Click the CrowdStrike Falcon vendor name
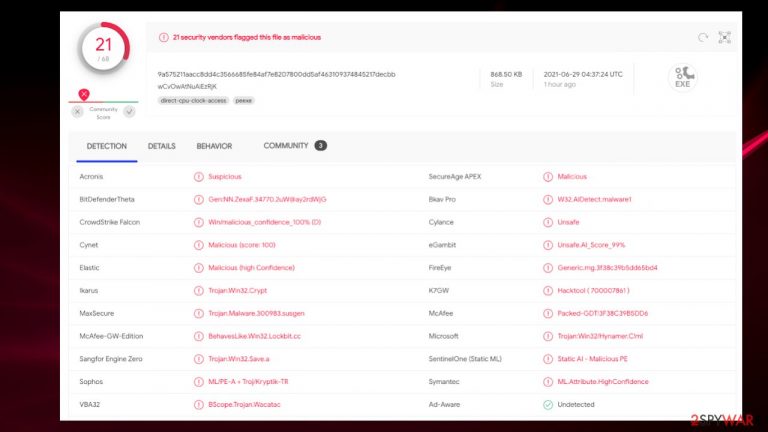Image resolution: width=768 pixels, height=432 pixels. 110,222
